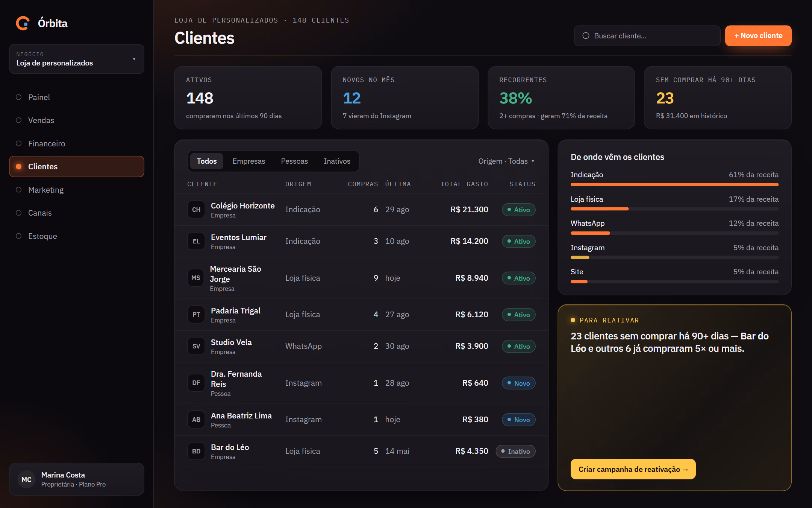812x508 pixels.
Task: Open Marina Costa profile card
Action: tap(77, 479)
